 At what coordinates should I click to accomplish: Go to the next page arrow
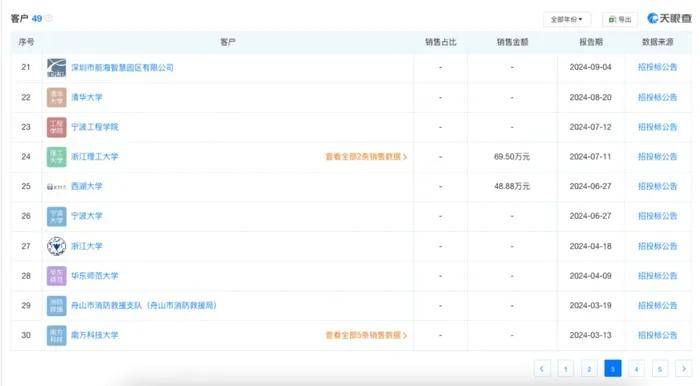point(683,369)
